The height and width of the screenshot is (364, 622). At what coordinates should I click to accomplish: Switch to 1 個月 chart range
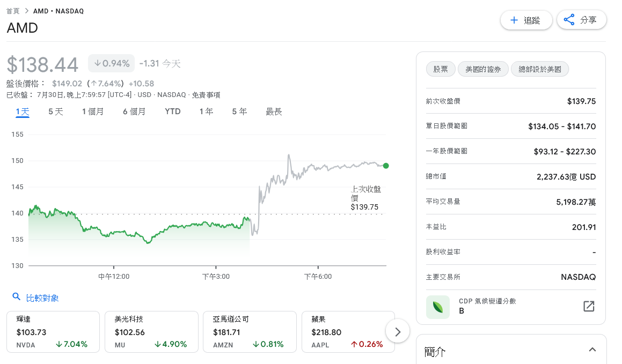[x=93, y=112]
